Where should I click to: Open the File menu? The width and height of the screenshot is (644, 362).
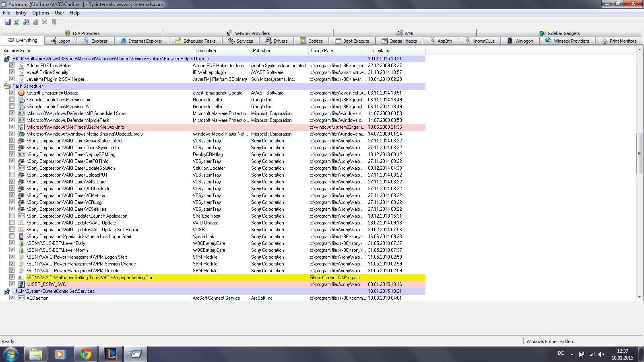click(6, 13)
